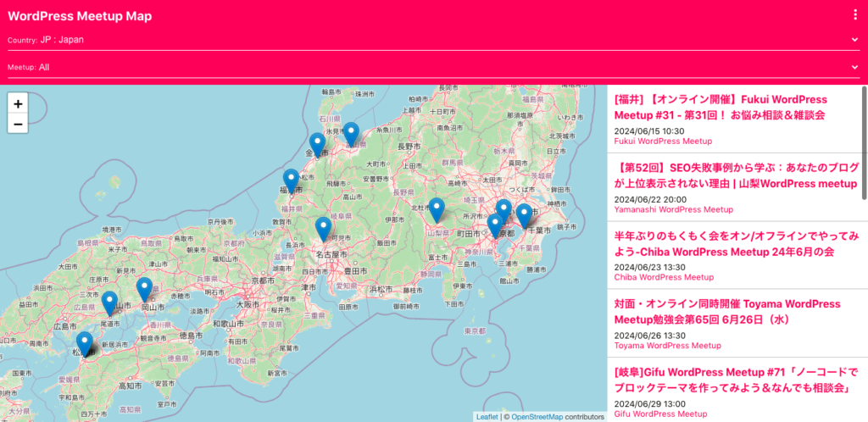Click the date 2024/06/29 13:00

point(650,403)
